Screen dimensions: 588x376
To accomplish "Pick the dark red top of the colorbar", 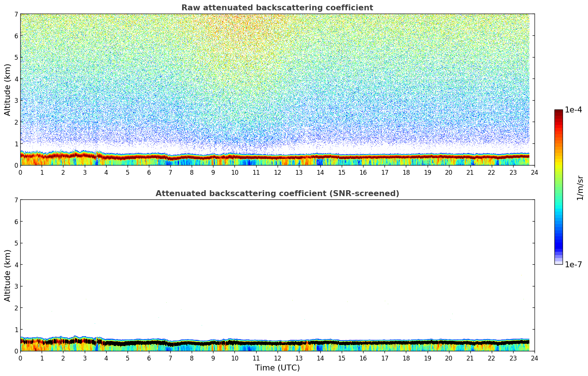I will tap(559, 112).
